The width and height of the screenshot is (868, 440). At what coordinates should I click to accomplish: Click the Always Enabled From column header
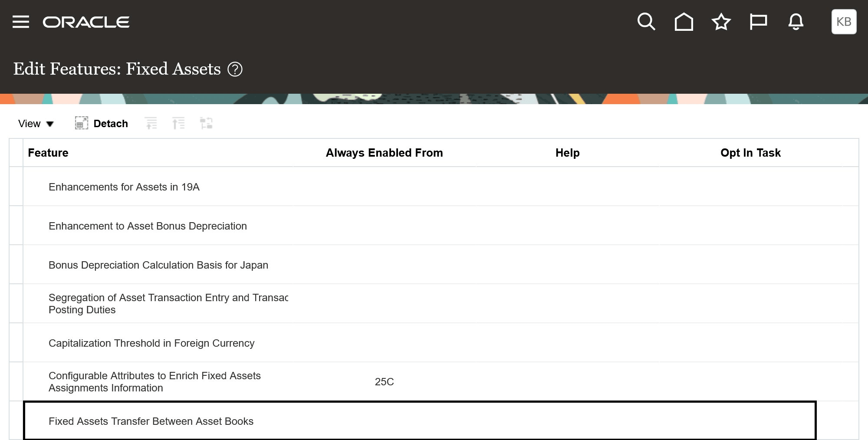pyautogui.click(x=385, y=153)
